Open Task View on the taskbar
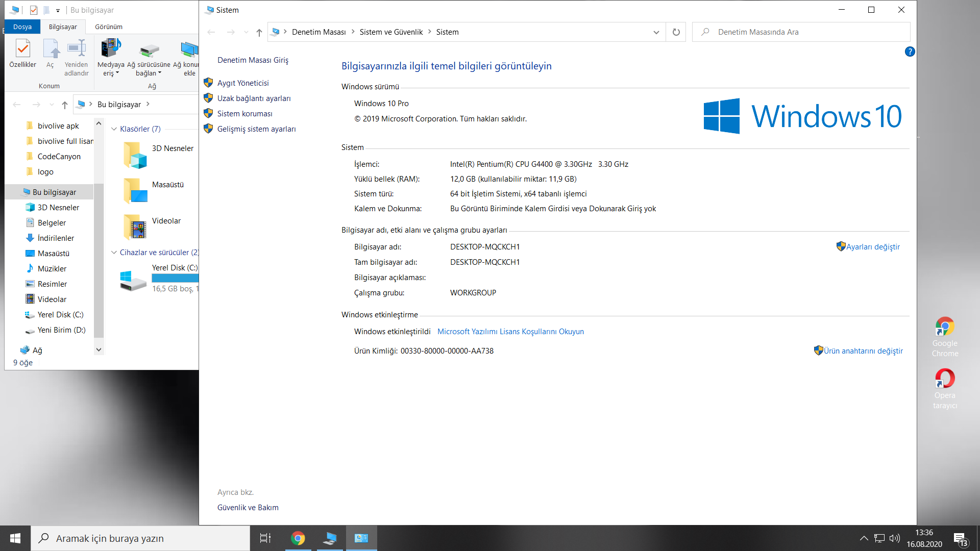This screenshot has width=980, height=551. 265,538
